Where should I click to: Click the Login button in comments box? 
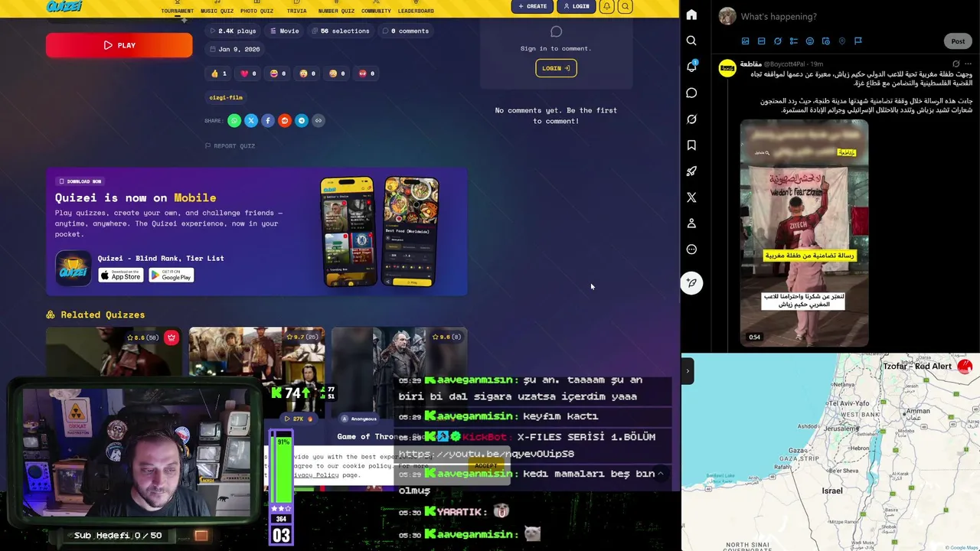(x=556, y=68)
